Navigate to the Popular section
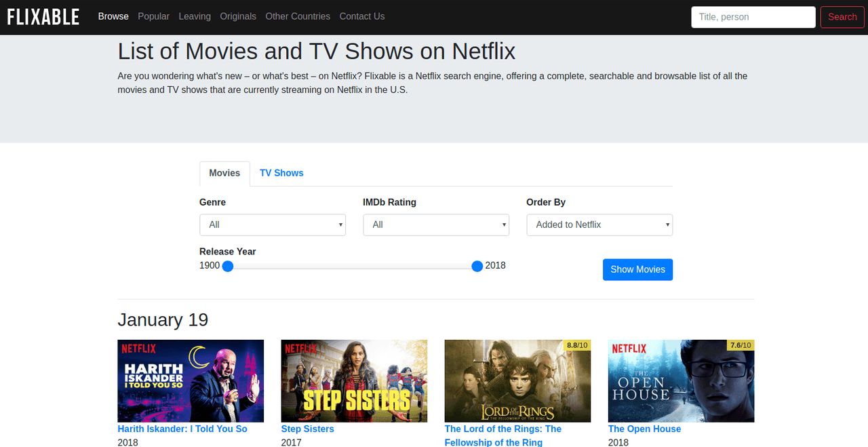Screen dimensions: 868x447 point(153,16)
